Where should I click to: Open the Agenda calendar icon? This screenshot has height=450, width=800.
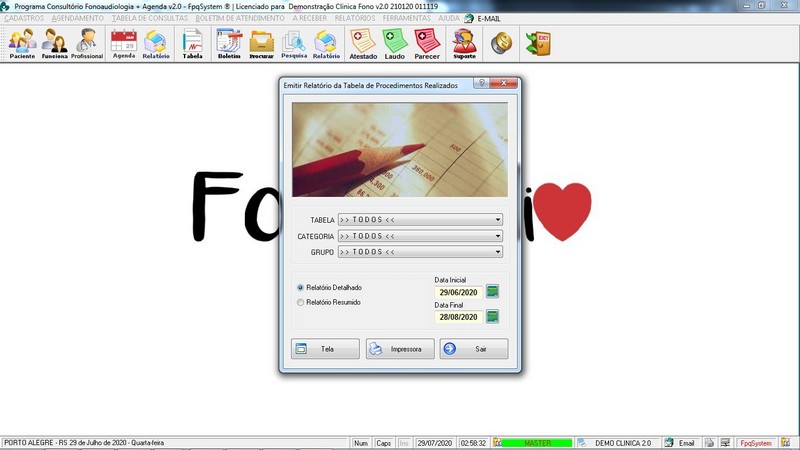click(x=124, y=43)
